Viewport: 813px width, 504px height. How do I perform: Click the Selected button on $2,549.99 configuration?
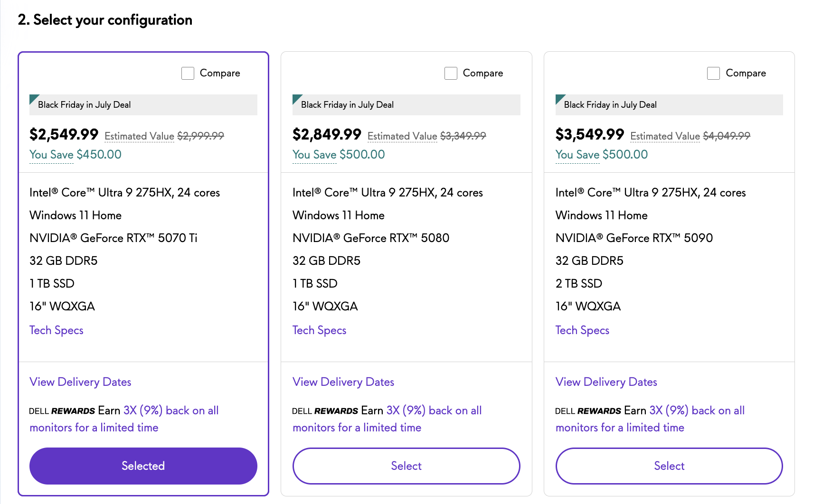coord(143,466)
